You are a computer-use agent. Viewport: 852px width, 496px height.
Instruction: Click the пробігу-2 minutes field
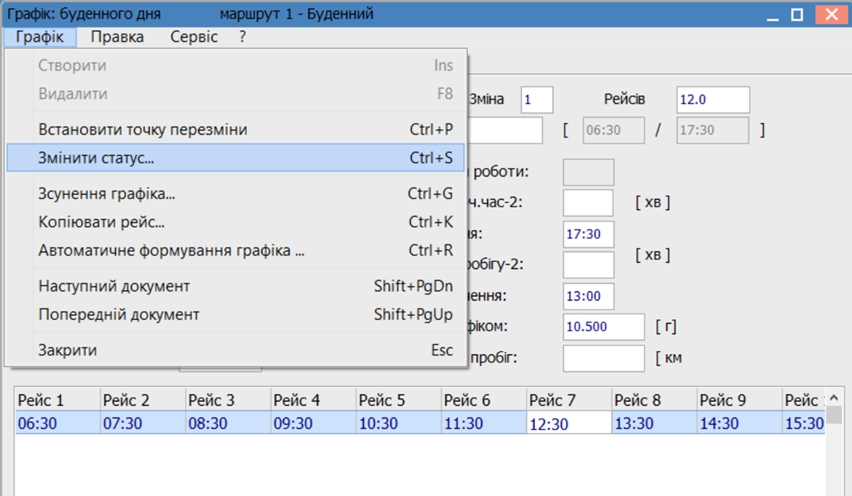pos(588,265)
